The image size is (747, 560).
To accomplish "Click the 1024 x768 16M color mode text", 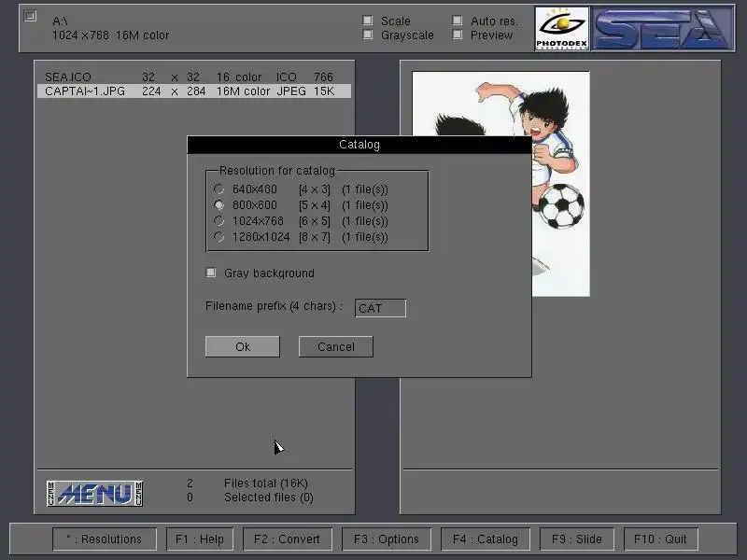I will (110, 35).
